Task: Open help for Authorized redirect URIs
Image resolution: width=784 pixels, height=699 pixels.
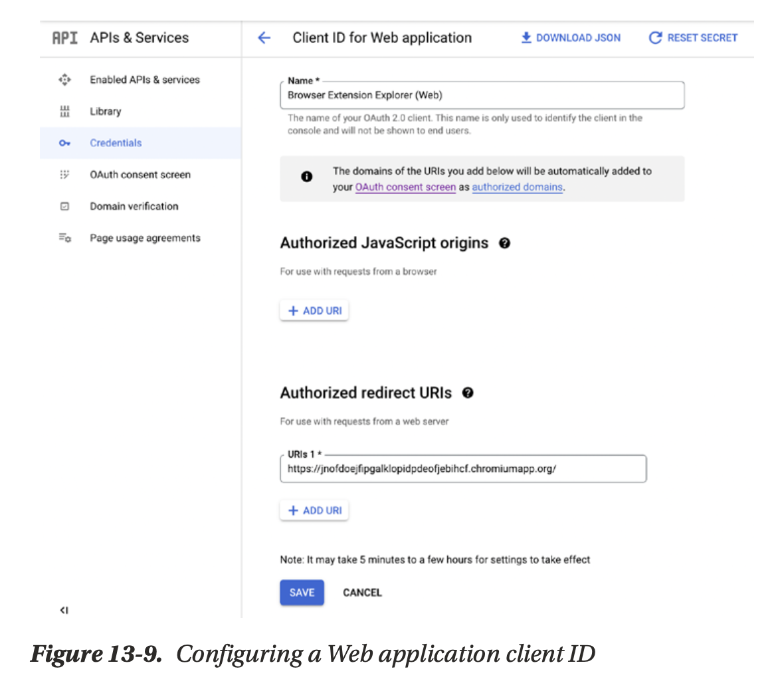Action: point(468,393)
